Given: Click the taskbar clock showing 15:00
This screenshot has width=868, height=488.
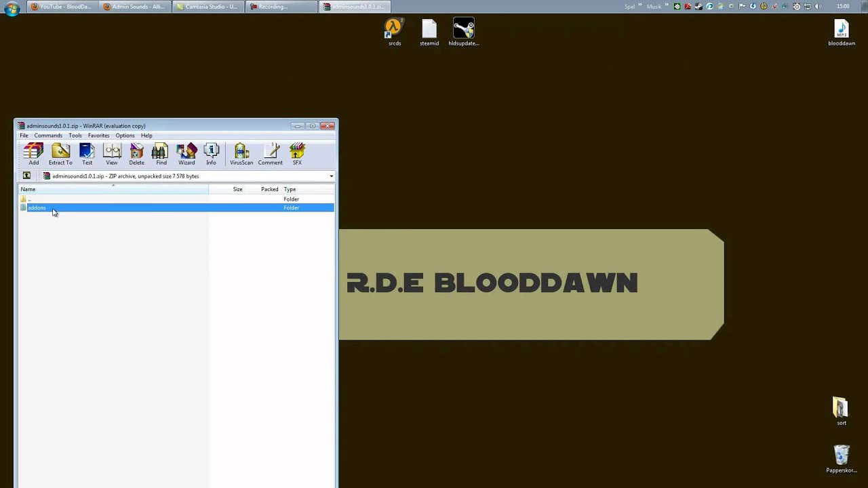Looking at the screenshot, I should [843, 7].
